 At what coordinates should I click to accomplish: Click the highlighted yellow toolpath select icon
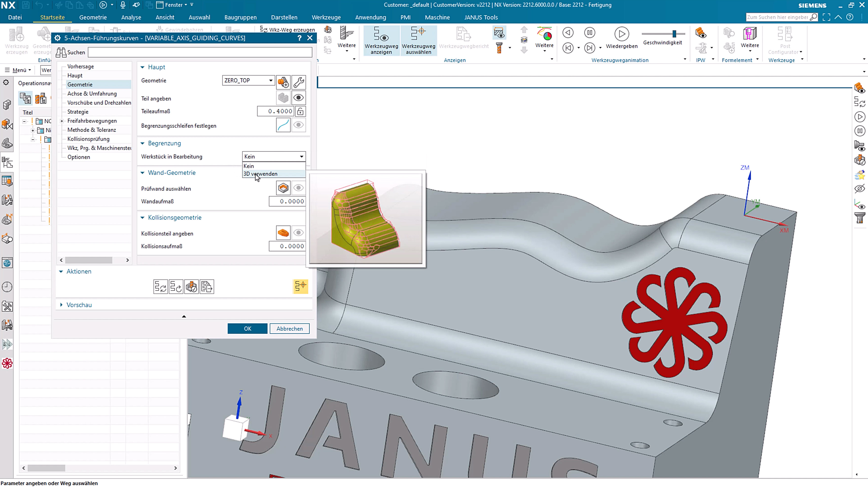pos(300,287)
